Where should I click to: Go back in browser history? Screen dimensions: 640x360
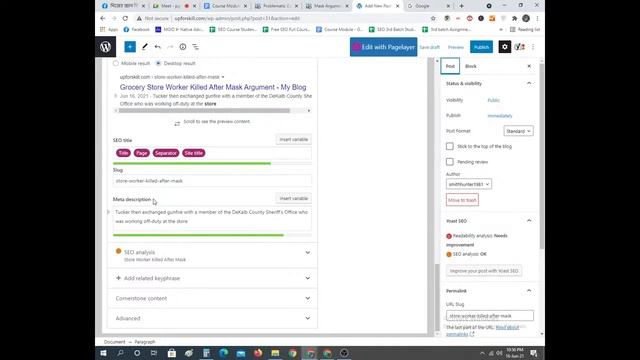103,18
